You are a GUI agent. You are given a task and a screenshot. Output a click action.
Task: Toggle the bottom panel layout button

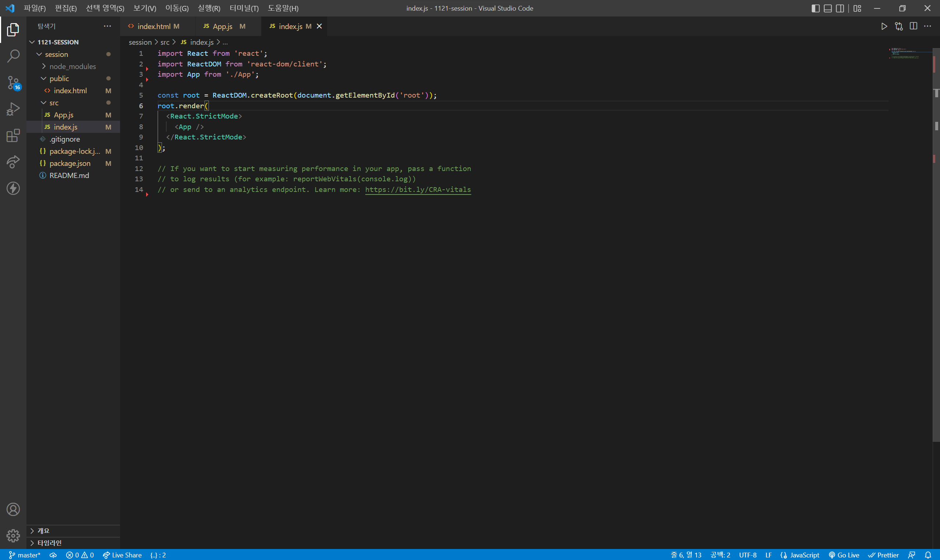(x=828, y=8)
